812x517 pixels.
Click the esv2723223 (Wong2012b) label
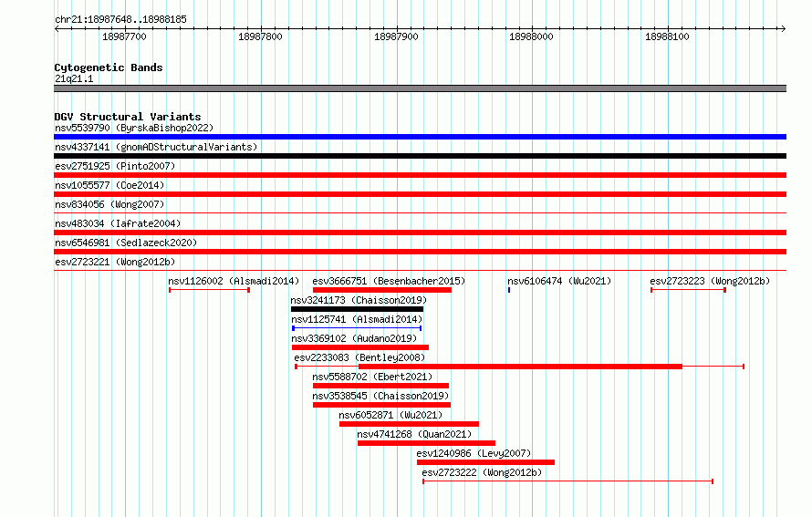[x=710, y=281]
